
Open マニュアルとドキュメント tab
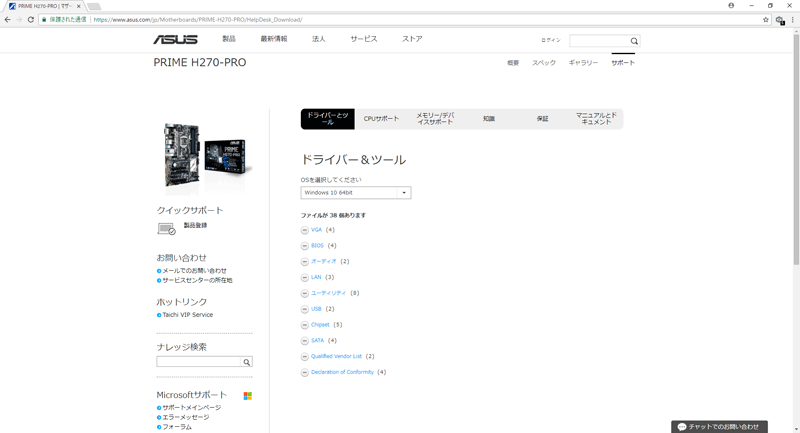click(596, 119)
